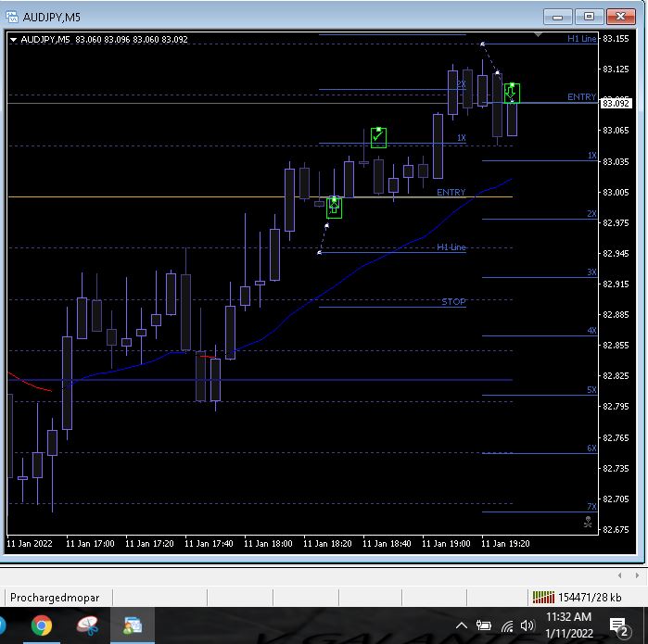This screenshot has width=648, height=644.
Task: Show hidden tray icons chevron
Action: [462, 625]
